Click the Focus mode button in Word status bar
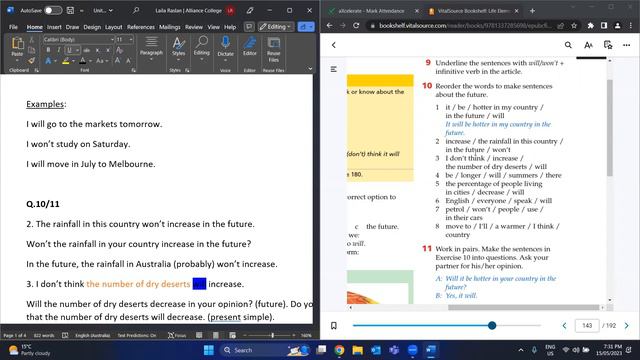 coord(177,335)
